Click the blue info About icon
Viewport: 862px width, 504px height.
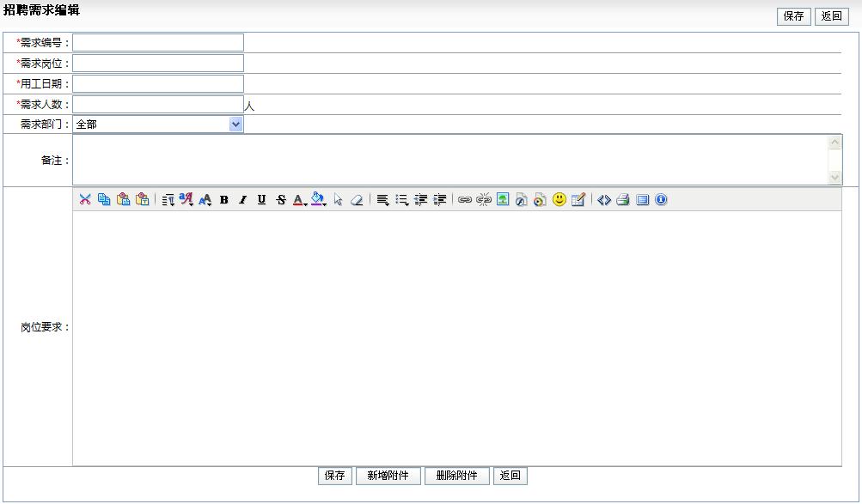[x=661, y=200]
